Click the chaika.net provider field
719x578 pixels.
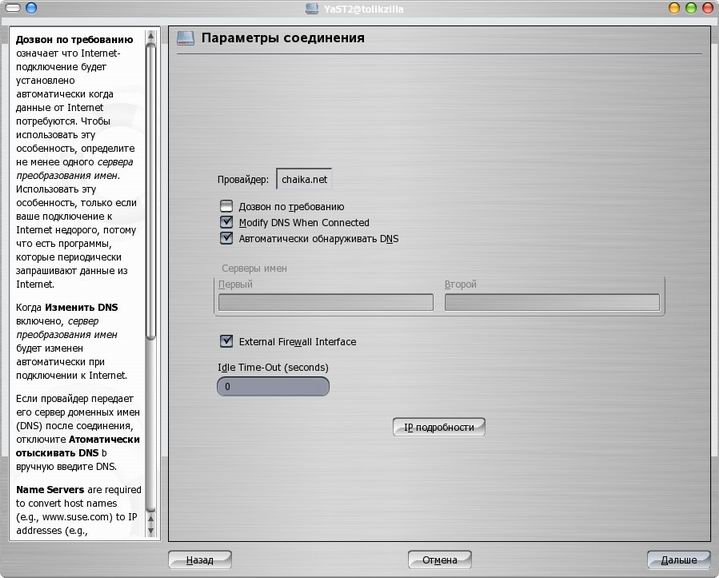pyautogui.click(x=304, y=180)
